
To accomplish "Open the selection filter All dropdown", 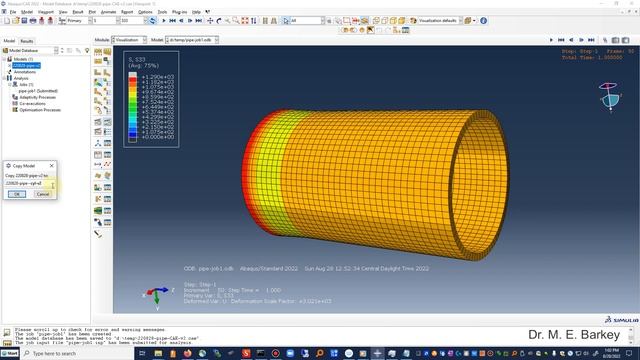I will pyautogui.click(x=307, y=20).
